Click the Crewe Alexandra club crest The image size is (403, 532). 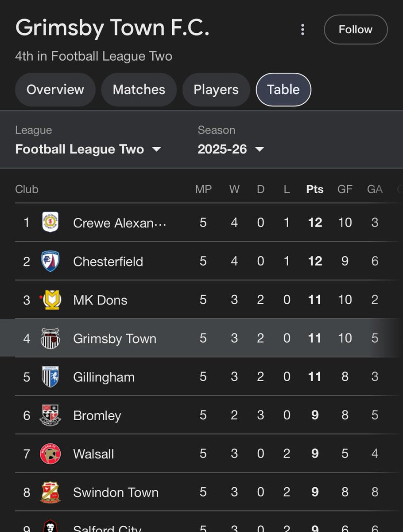(50, 222)
